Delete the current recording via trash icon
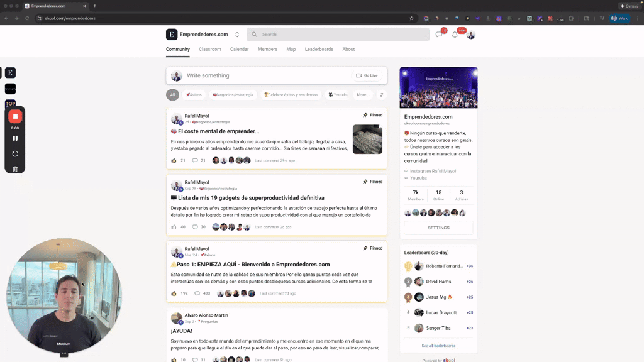Image resolution: width=644 pixels, height=362 pixels. [14, 168]
